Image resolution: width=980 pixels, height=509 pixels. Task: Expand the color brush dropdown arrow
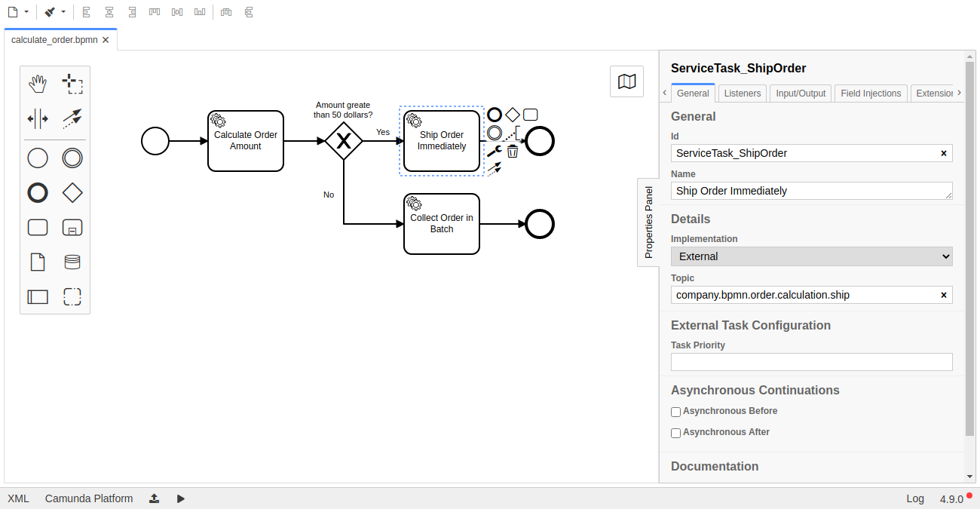(63, 11)
